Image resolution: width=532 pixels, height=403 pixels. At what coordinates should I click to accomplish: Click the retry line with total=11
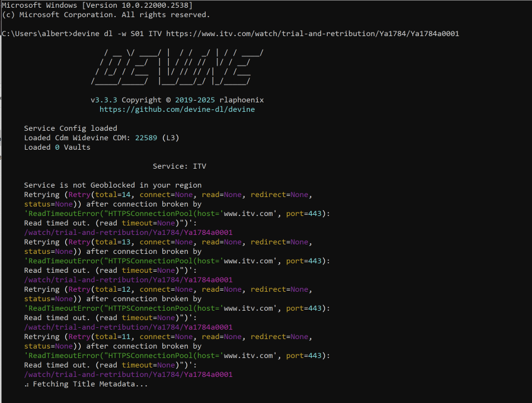click(x=168, y=337)
